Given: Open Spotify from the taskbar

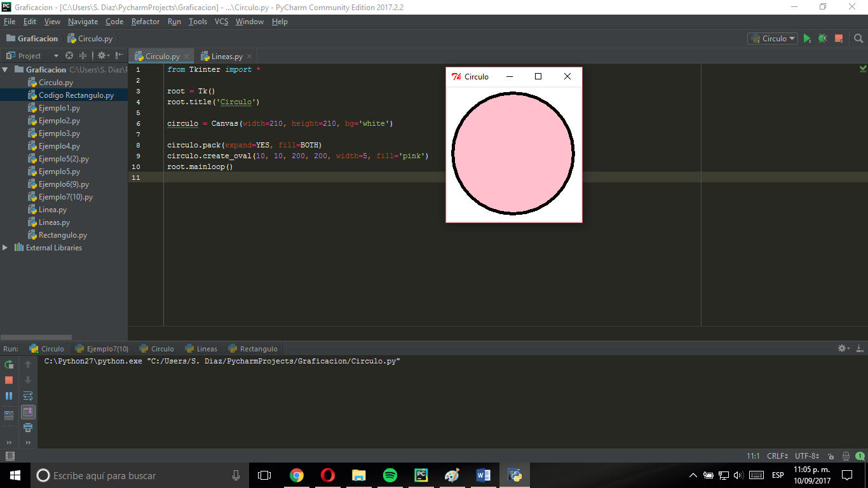Looking at the screenshot, I should (390, 475).
